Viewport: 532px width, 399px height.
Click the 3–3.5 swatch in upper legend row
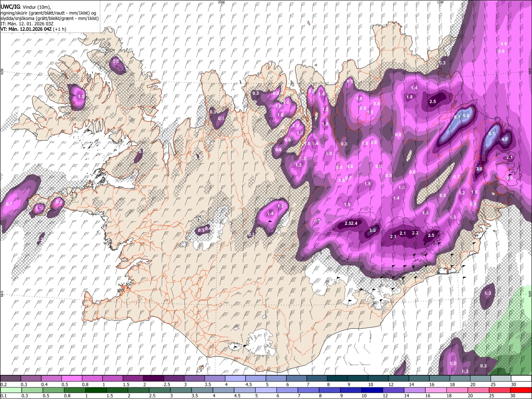(x=194, y=379)
